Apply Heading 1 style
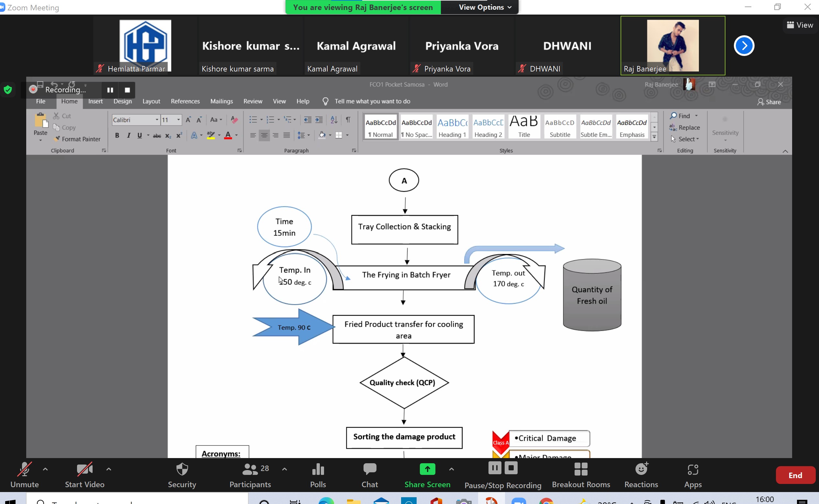 [x=452, y=127]
